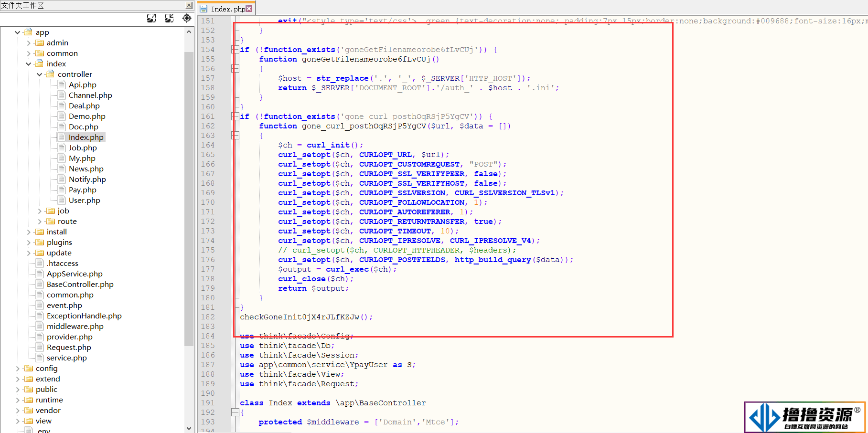Click class Index declaration line
This screenshot has height=433, width=868.
333,403
